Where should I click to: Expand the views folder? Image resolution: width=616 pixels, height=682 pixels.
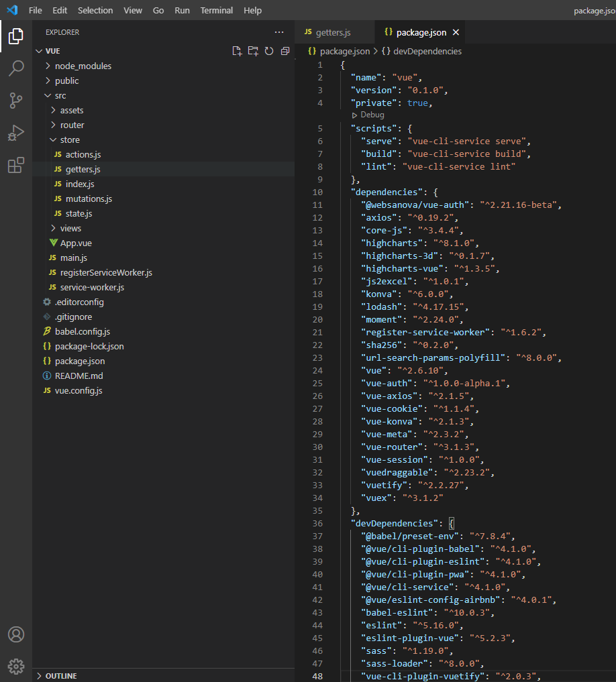70,228
